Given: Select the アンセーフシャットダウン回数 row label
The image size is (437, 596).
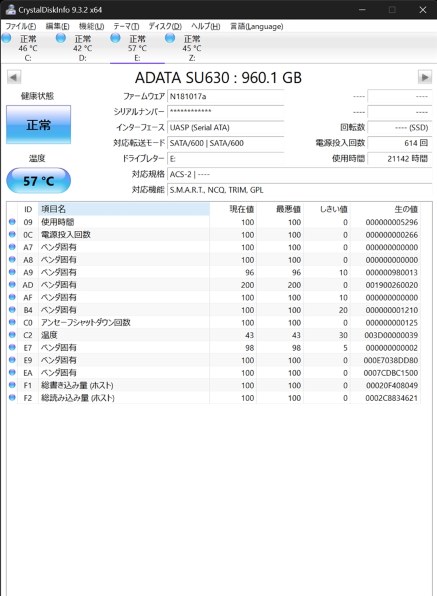Looking at the screenshot, I should pyautogui.click(x=86, y=322).
